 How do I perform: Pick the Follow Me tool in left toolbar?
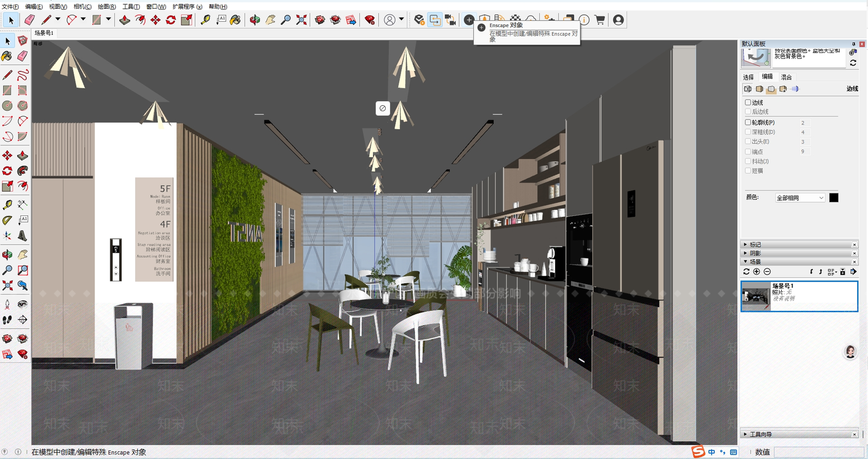pyautogui.click(x=22, y=171)
